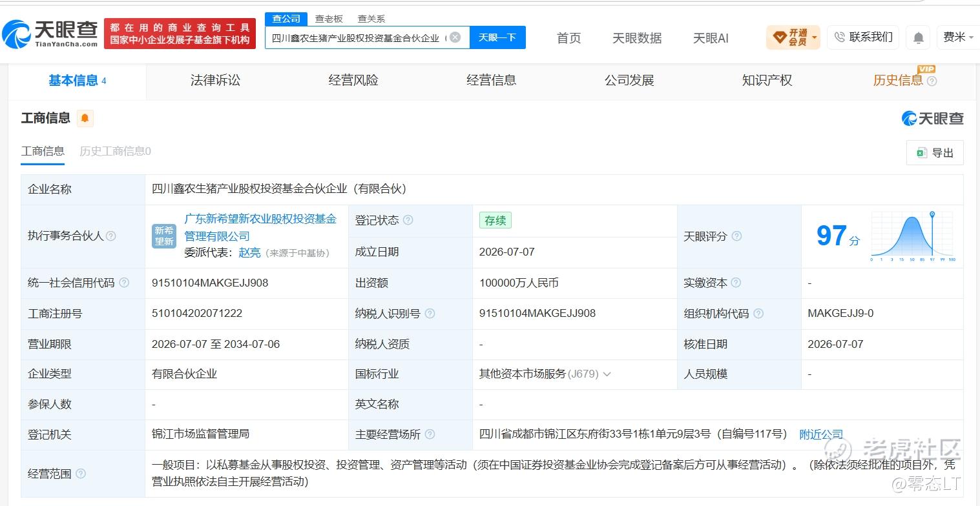
Task: Click the TianYanCha logo
Action: pyautogui.click(x=50, y=34)
